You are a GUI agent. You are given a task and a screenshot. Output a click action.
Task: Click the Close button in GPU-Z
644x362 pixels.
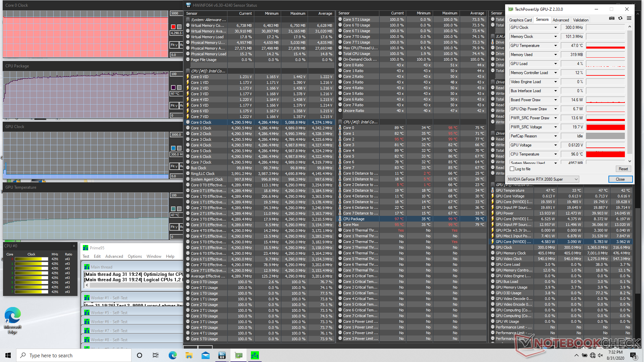[x=620, y=179]
